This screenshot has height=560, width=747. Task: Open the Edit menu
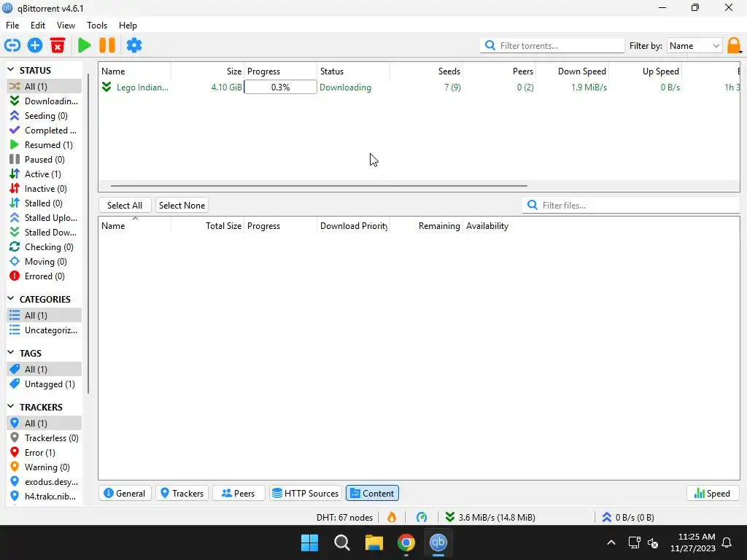tap(38, 26)
